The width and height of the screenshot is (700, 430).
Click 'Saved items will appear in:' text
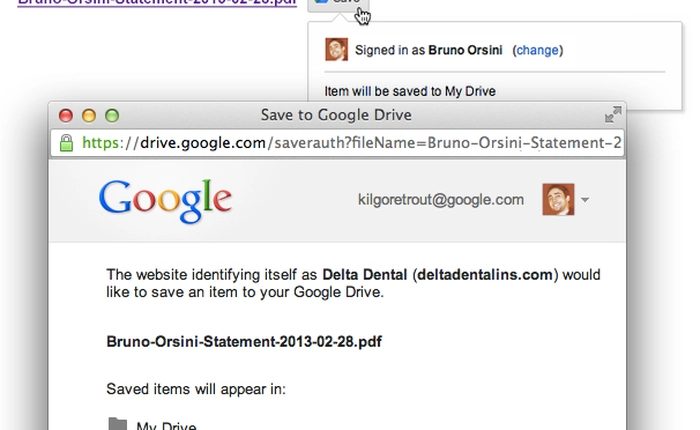pyautogui.click(x=196, y=389)
